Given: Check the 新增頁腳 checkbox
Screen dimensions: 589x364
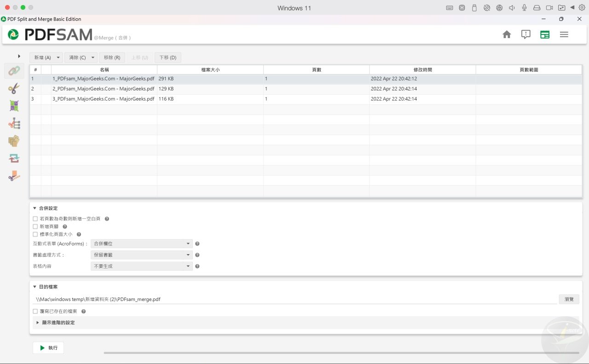Looking at the screenshot, I should click(x=35, y=226).
